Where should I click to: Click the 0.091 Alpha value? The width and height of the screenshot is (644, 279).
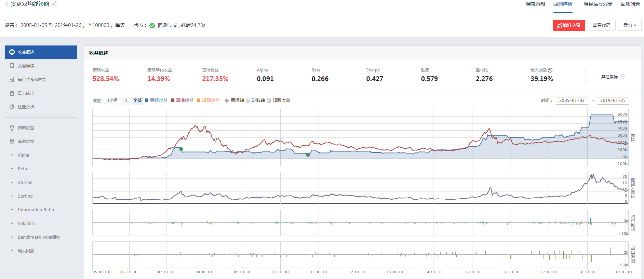pos(265,79)
